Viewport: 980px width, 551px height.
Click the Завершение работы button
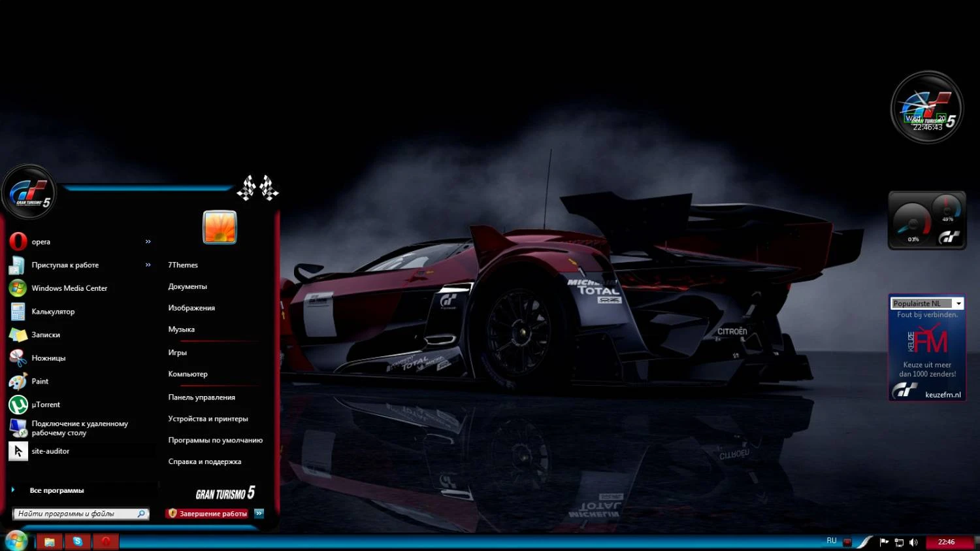click(210, 513)
